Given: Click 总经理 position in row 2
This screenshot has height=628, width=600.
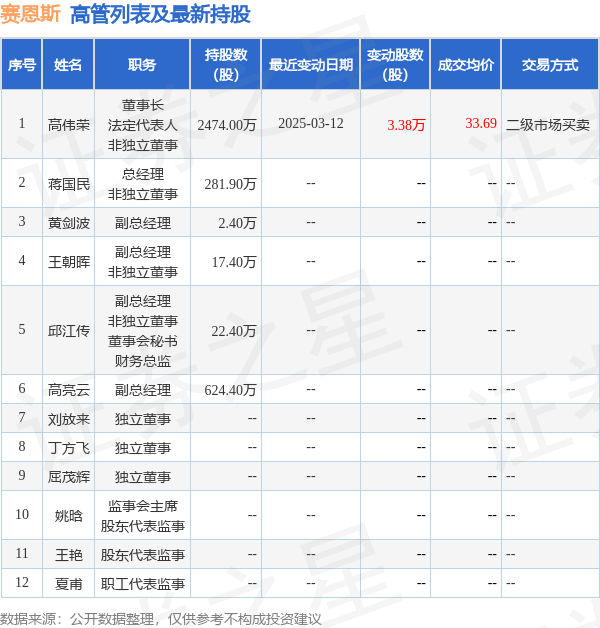Looking at the screenshot, I should [143, 174].
